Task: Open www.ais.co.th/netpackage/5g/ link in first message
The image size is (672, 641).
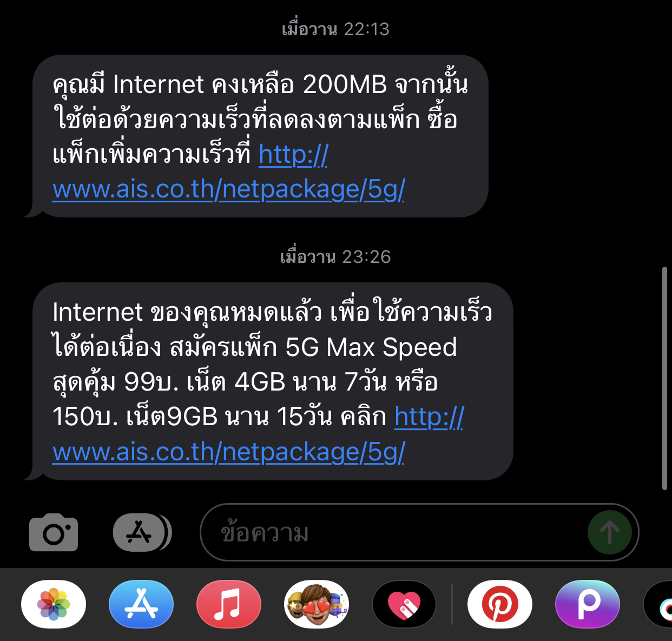Action: coord(228,189)
